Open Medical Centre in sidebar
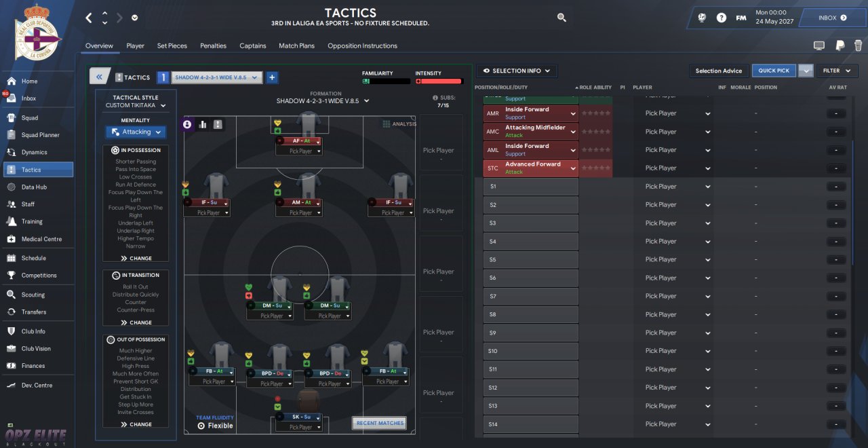 (37, 239)
